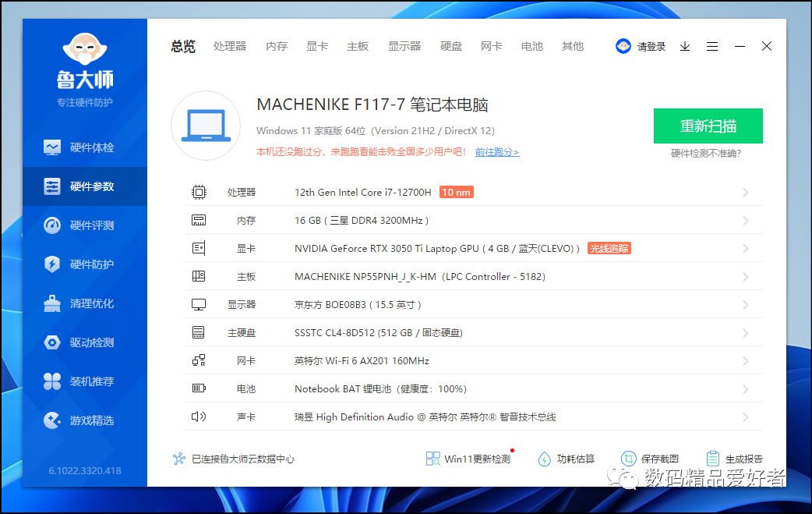Go to the 显卡 tab
This screenshot has height=514, width=812.
click(317, 47)
